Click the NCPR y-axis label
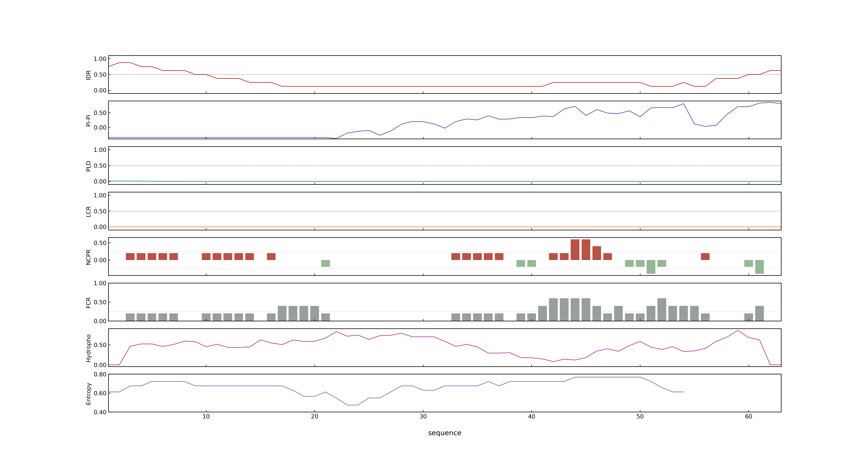The image size is (868, 463). click(88, 257)
